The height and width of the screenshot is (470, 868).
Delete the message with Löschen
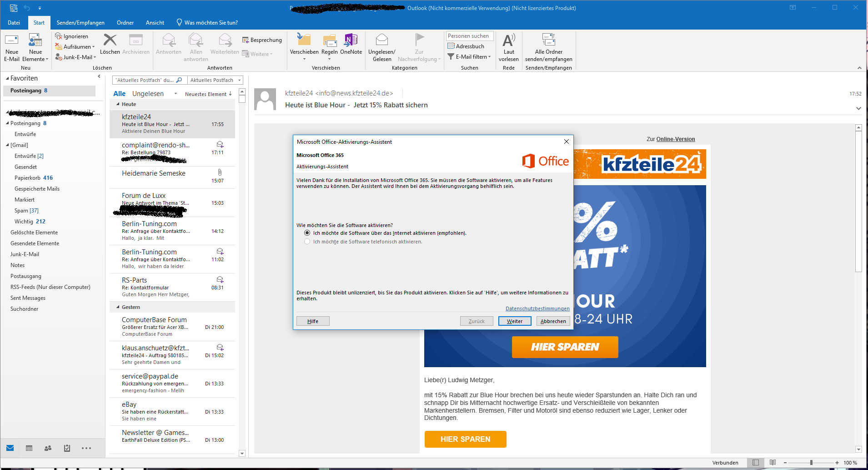[110, 44]
